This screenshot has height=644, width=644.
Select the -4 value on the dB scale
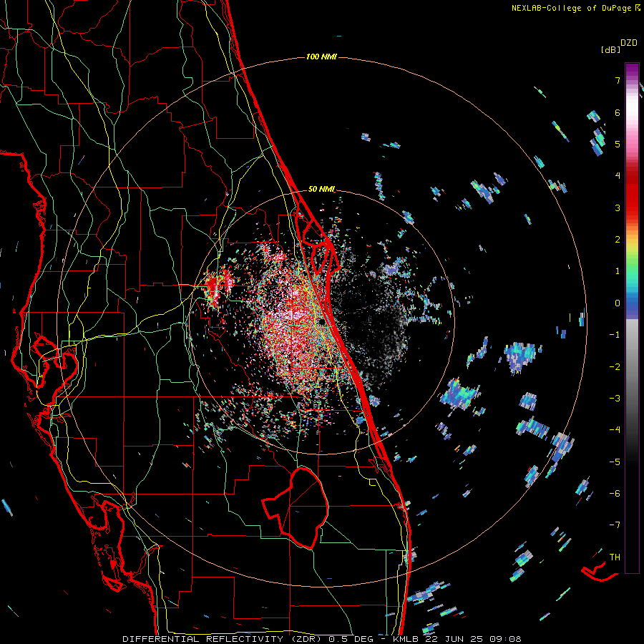pyautogui.click(x=615, y=430)
